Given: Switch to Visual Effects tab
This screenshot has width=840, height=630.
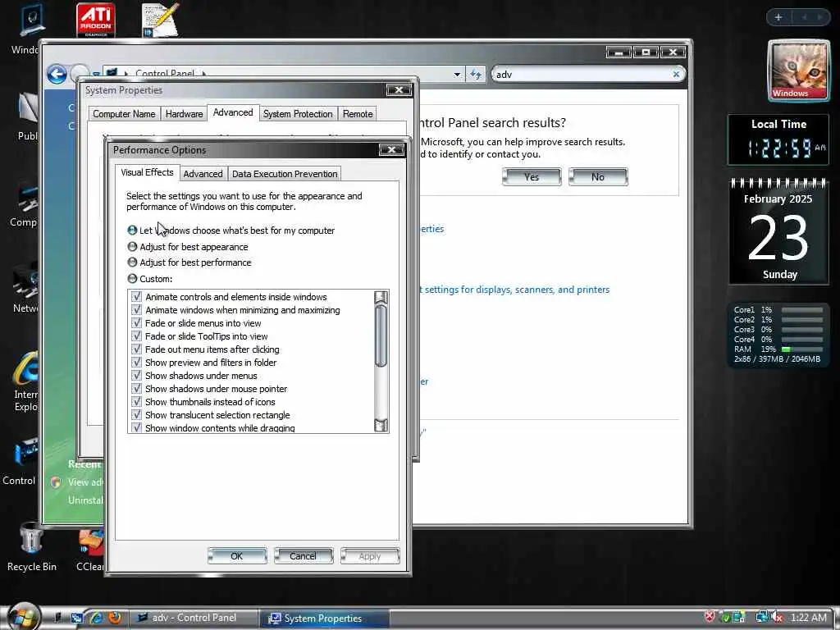Looking at the screenshot, I should pyautogui.click(x=148, y=172).
